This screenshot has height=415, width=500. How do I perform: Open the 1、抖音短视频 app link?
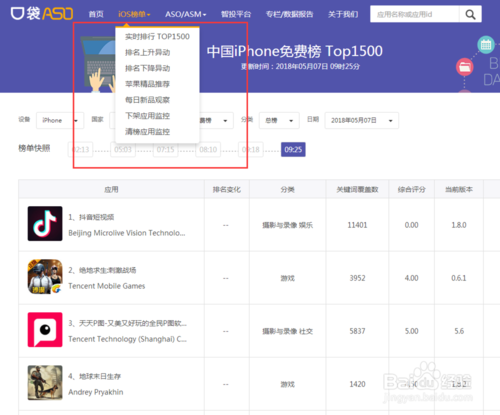(91, 217)
